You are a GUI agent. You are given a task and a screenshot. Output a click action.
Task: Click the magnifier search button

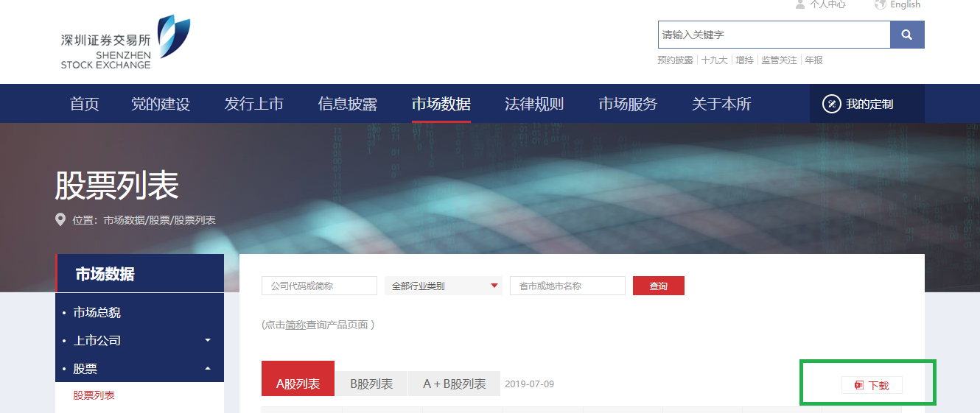point(907,35)
